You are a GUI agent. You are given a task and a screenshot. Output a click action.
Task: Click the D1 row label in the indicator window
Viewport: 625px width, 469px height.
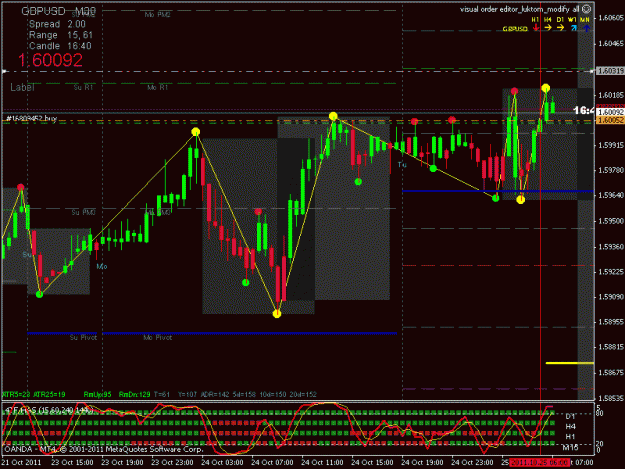coord(570,416)
